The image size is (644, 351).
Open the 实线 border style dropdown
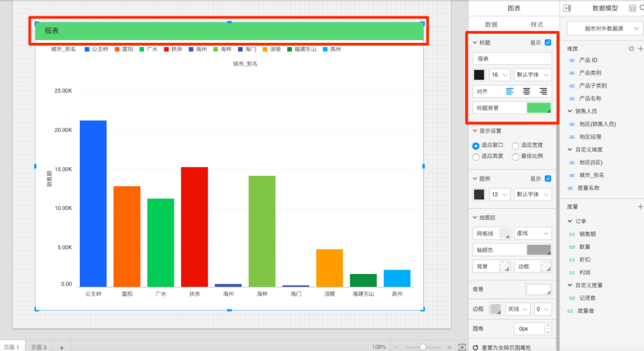coord(517,309)
